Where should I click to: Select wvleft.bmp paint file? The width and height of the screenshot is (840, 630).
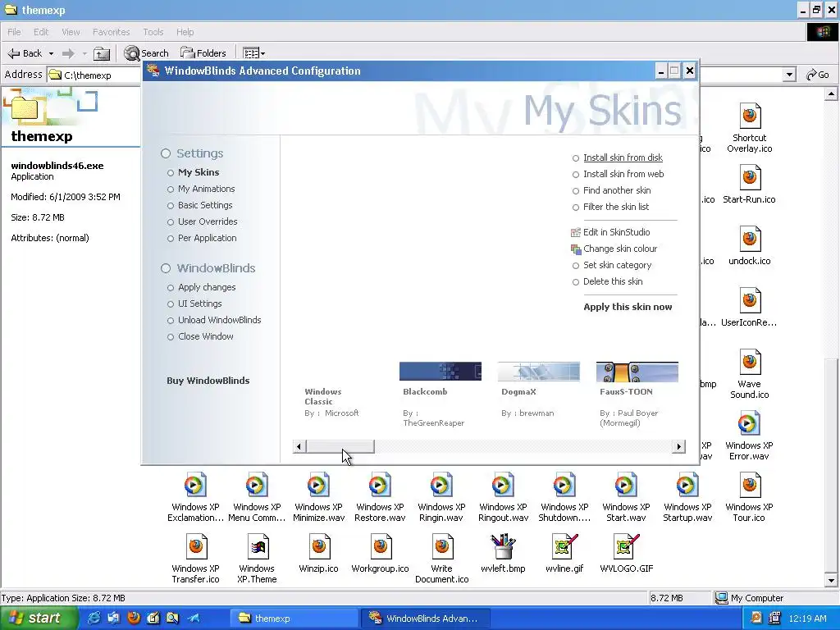[x=503, y=547]
